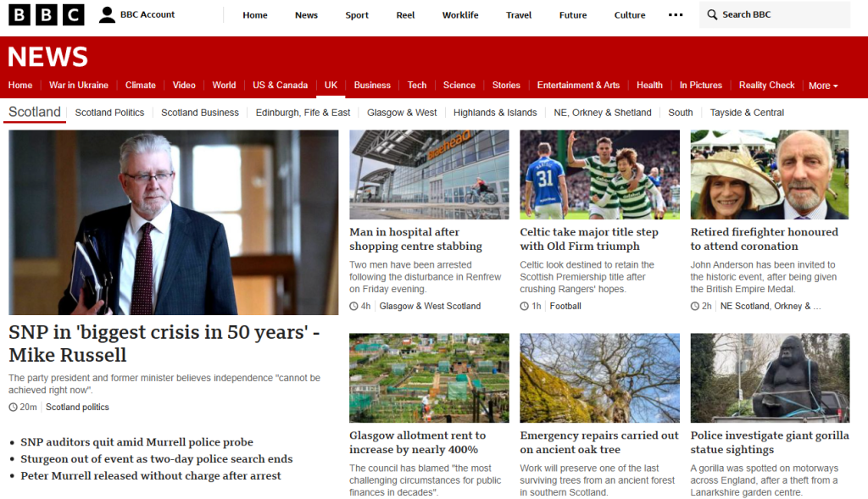Viewport: 868px width, 499px height.
Task: Open SNP auditors quit amid Murrell police probe
Action: [136, 442]
